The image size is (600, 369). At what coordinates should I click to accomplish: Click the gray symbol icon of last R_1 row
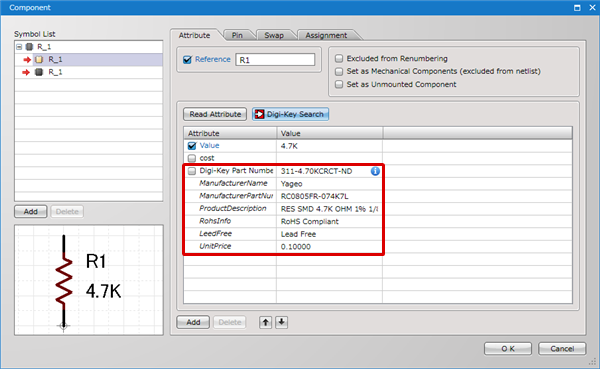tap(39, 72)
